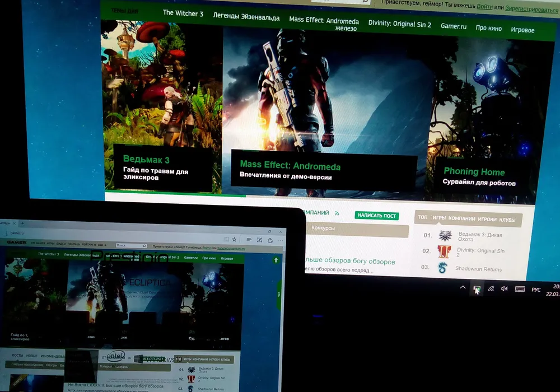This screenshot has width=560, height=392.
Task: Select Гайды и прохождения filter on the tablet
Action: [x=27, y=365]
